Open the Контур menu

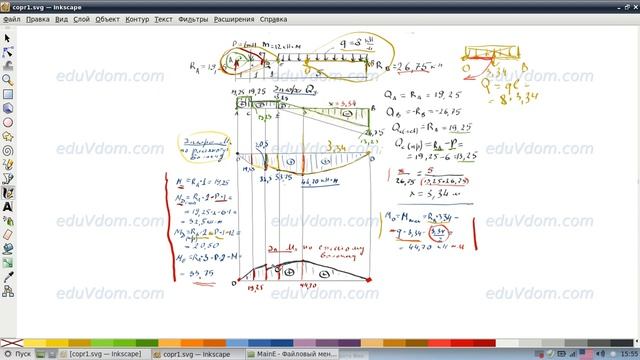(137, 19)
